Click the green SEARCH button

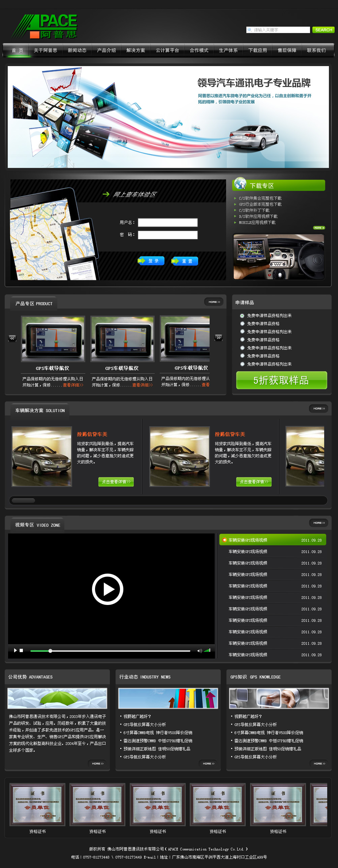pyautogui.click(x=323, y=30)
